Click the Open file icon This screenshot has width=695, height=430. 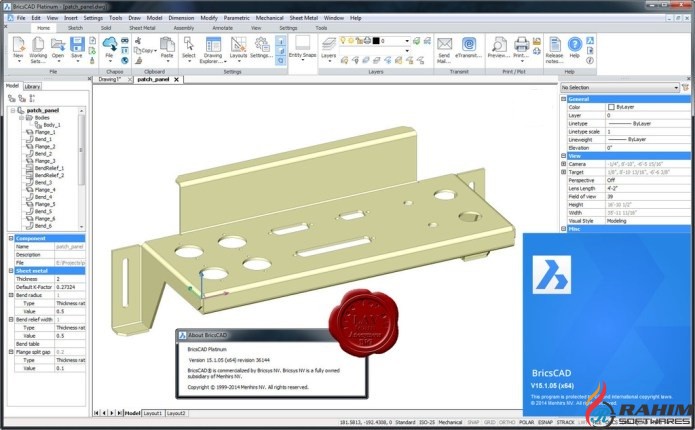(58, 45)
